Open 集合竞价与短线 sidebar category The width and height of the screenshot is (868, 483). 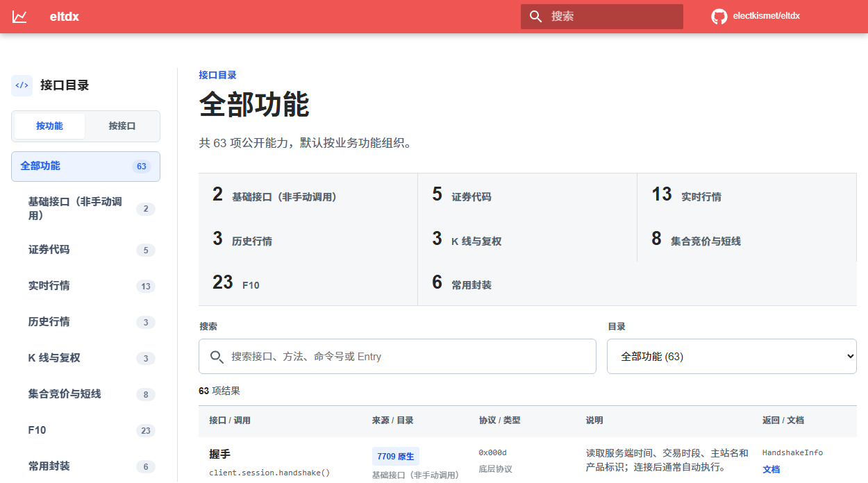point(85,394)
